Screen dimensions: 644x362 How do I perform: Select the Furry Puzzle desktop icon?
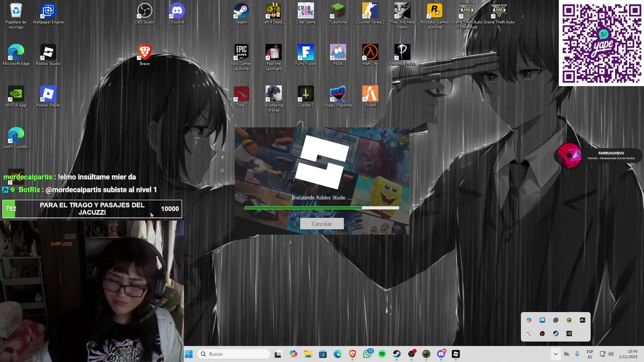pyautogui.click(x=306, y=55)
